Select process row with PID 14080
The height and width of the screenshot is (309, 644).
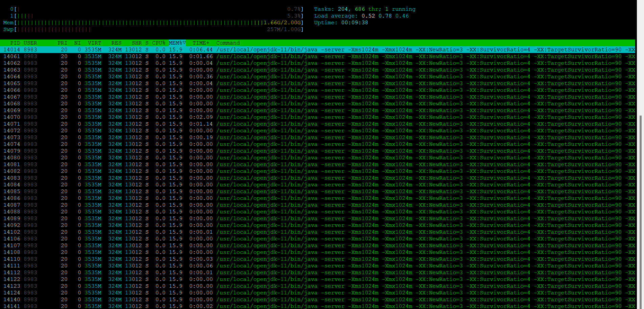click(318, 158)
